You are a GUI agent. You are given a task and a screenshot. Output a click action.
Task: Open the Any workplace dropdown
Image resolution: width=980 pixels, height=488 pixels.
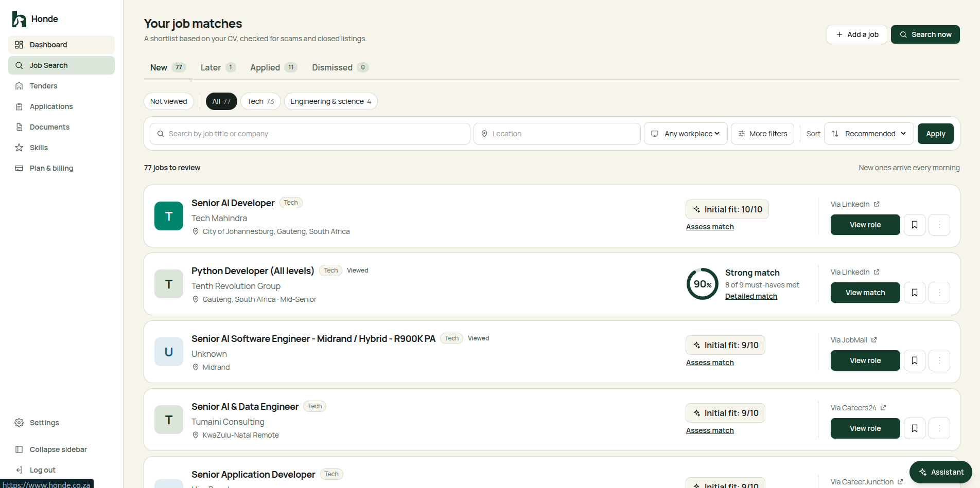[686, 134]
